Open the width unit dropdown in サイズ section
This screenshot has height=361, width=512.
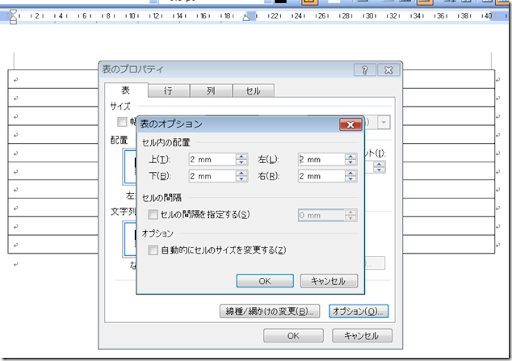coord(384,122)
